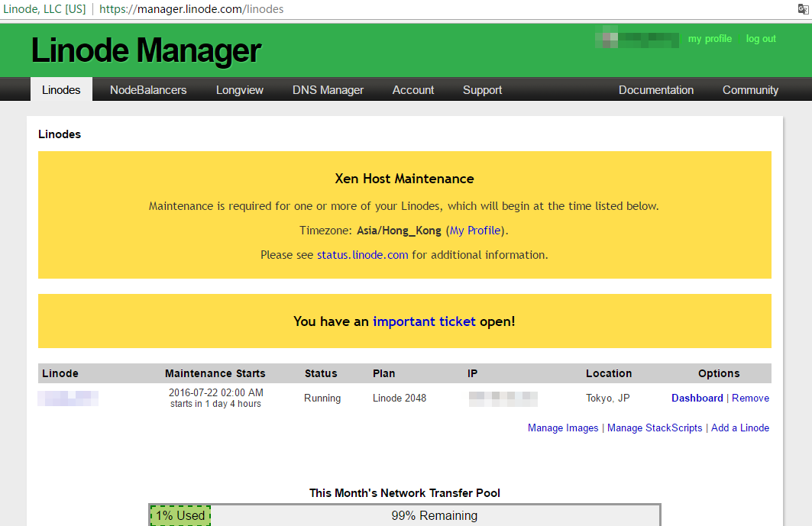Open the Linode Dashboard link
The height and width of the screenshot is (526, 812).
coord(697,398)
